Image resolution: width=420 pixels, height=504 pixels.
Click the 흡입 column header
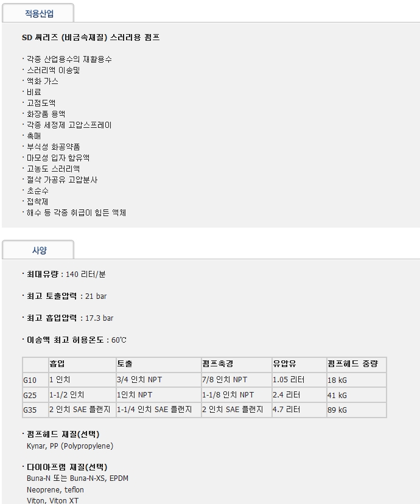(x=57, y=364)
